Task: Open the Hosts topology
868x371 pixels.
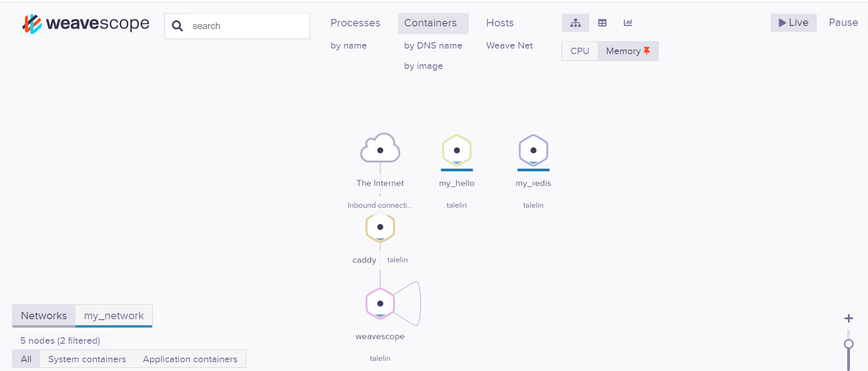Action: pos(500,23)
